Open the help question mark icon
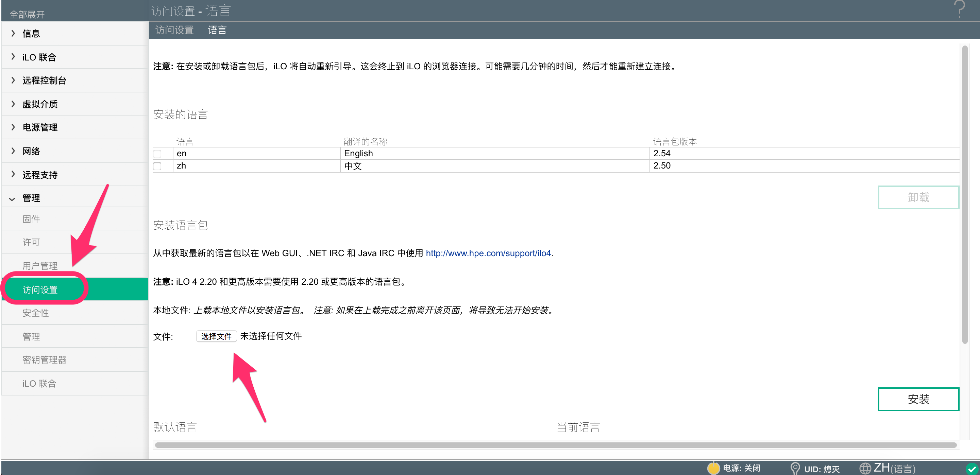This screenshot has width=980, height=475. pos(960,9)
